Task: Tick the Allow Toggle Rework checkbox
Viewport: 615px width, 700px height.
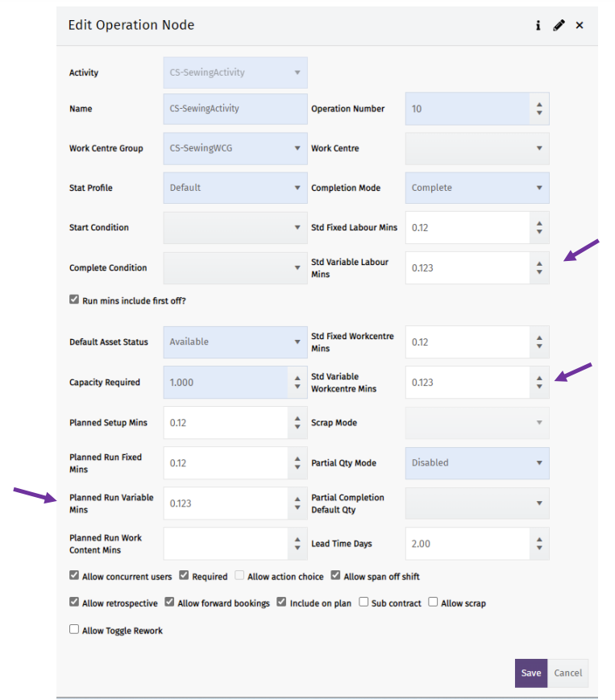Action: pos(75,630)
